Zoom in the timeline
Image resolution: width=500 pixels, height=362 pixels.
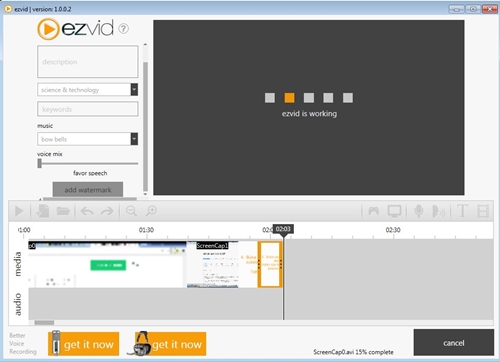pyautogui.click(x=151, y=211)
